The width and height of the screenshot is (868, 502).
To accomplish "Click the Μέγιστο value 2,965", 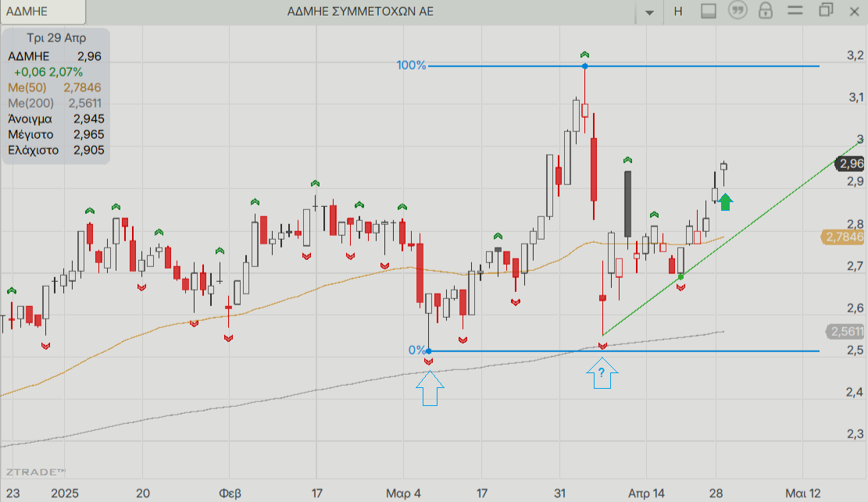I will (x=88, y=134).
